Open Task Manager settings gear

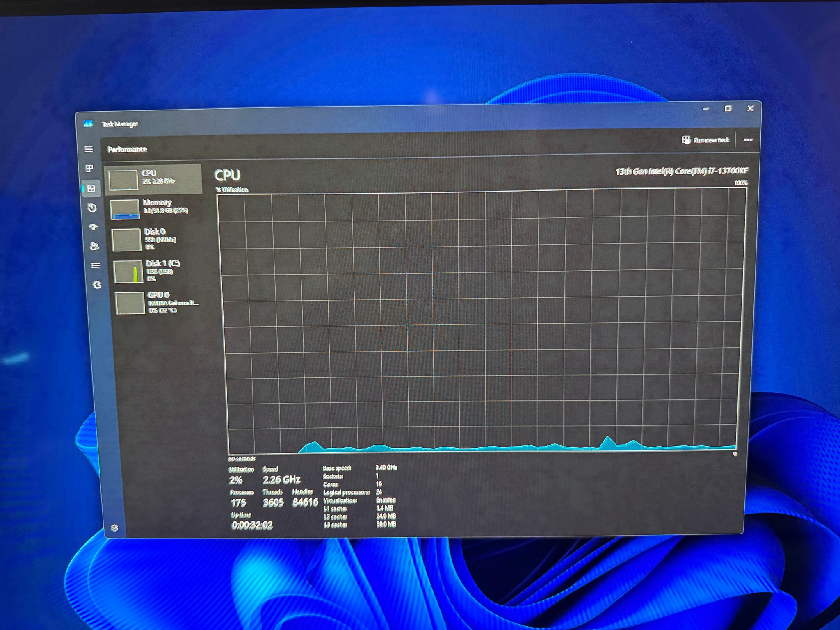[x=114, y=528]
